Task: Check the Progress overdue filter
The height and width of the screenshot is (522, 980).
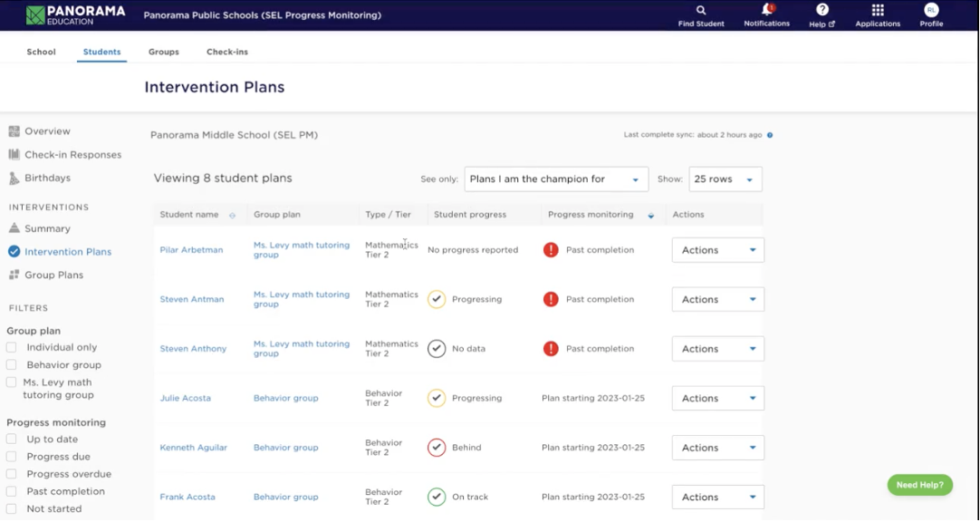Action: (x=11, y=474)
